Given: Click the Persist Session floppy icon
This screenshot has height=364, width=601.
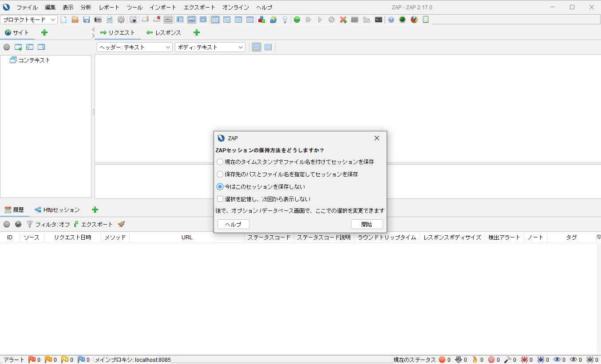Looking at the screenshot, I should point(87,20).
